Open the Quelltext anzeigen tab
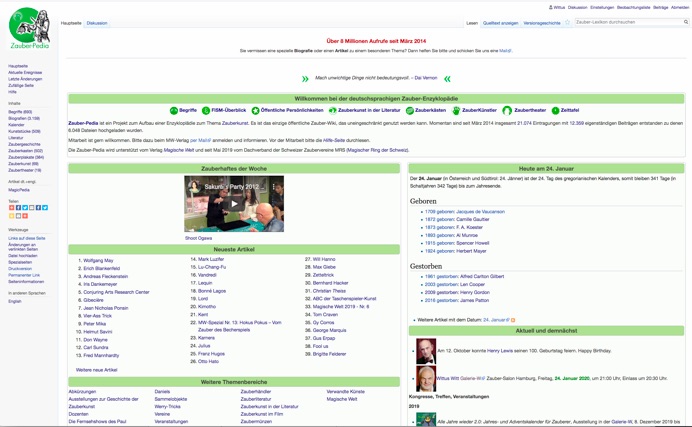 pos(500,23)
